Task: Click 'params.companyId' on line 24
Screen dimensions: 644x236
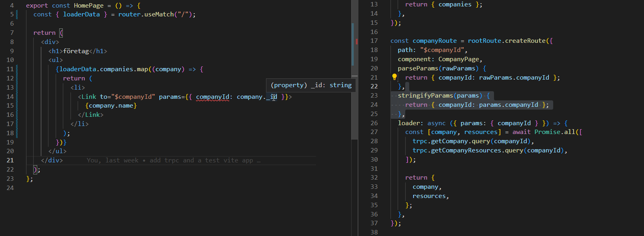Action: click(508, 105)
